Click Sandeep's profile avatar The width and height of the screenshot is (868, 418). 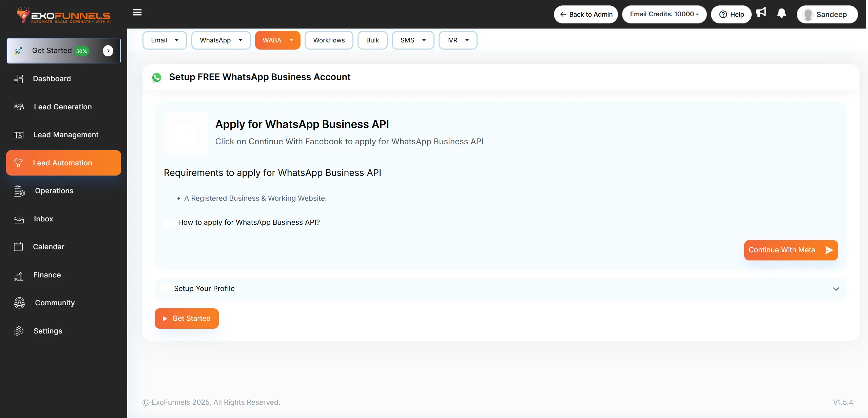pyautogui.click(x=808, y=15)
